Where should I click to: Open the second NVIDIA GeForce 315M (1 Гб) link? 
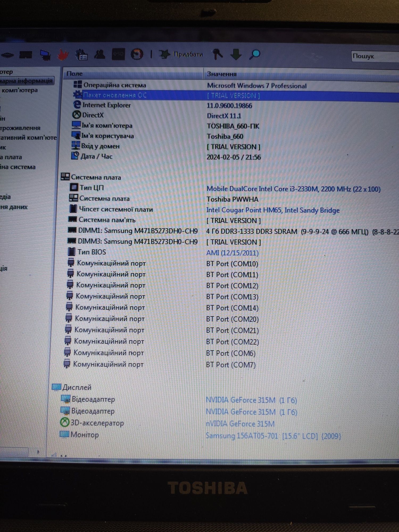click(x=251, y=412)
